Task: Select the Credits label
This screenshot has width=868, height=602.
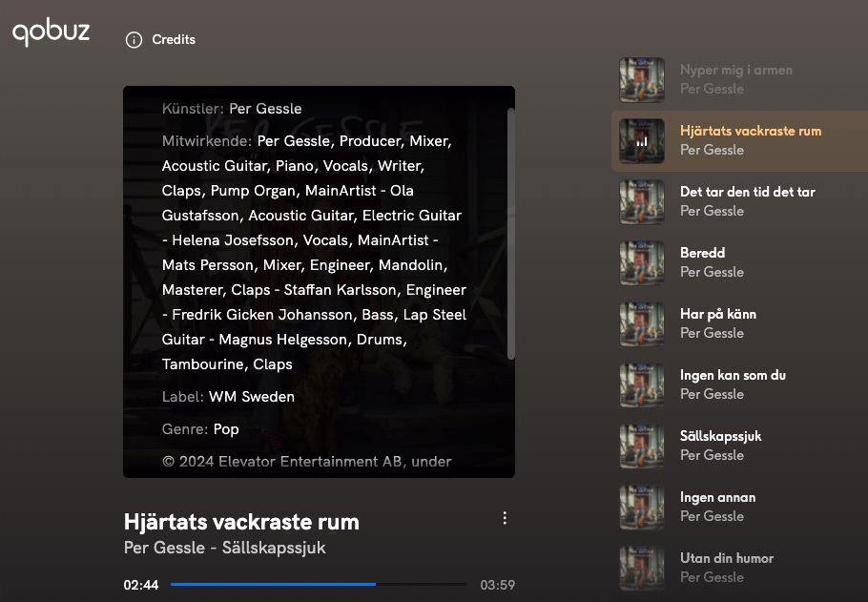Action: click(174, 40)
